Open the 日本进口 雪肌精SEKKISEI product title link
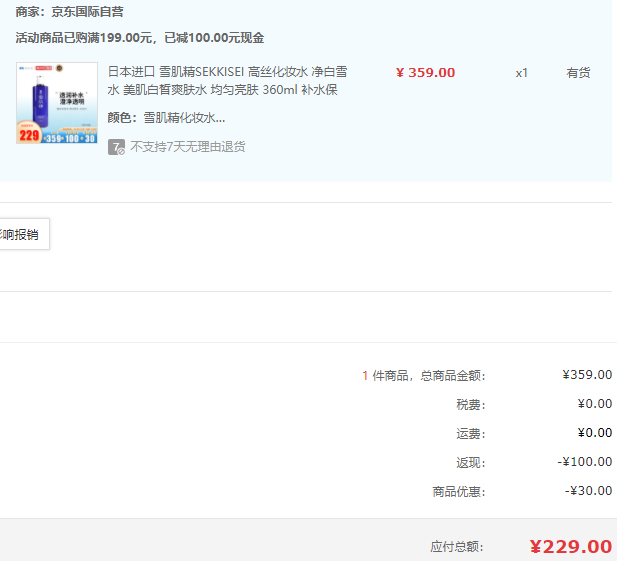The width and height of the screenshot is (617, 561). point(227,81)
